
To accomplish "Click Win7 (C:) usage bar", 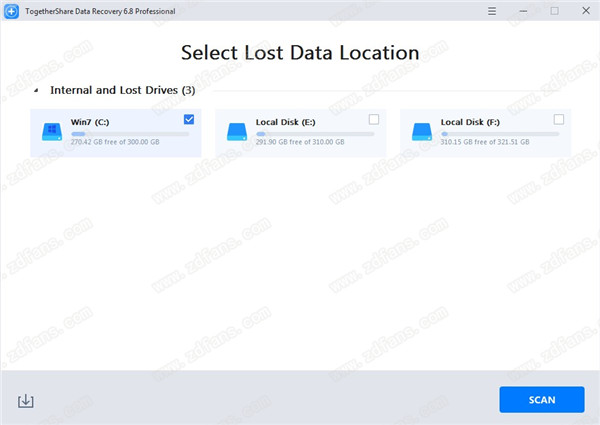I will pos(130,134).
